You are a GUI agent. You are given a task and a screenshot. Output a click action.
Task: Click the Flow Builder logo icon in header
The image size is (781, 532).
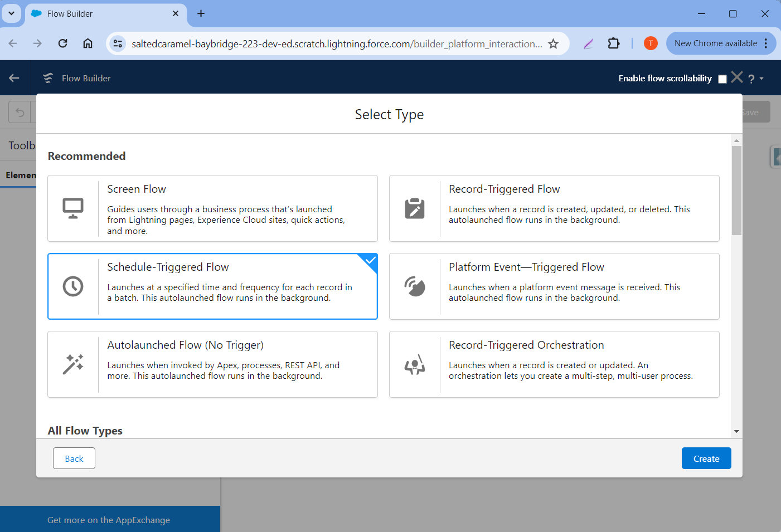48,78
